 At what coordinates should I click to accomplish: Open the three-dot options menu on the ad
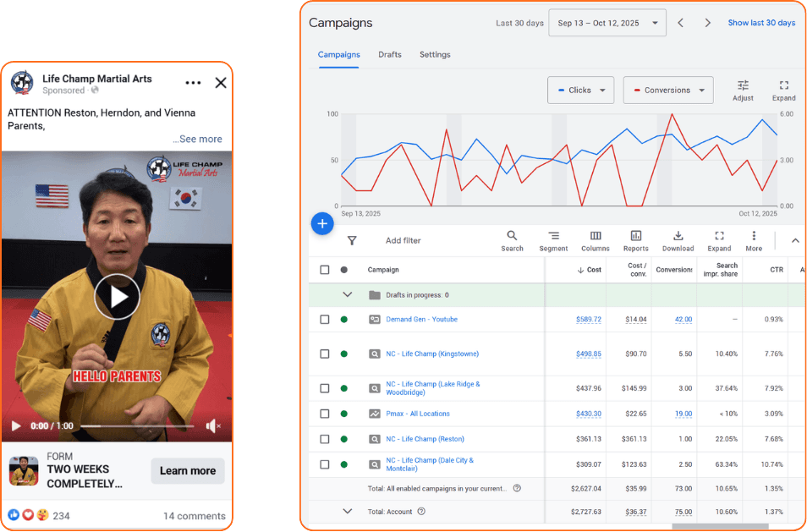193,83
